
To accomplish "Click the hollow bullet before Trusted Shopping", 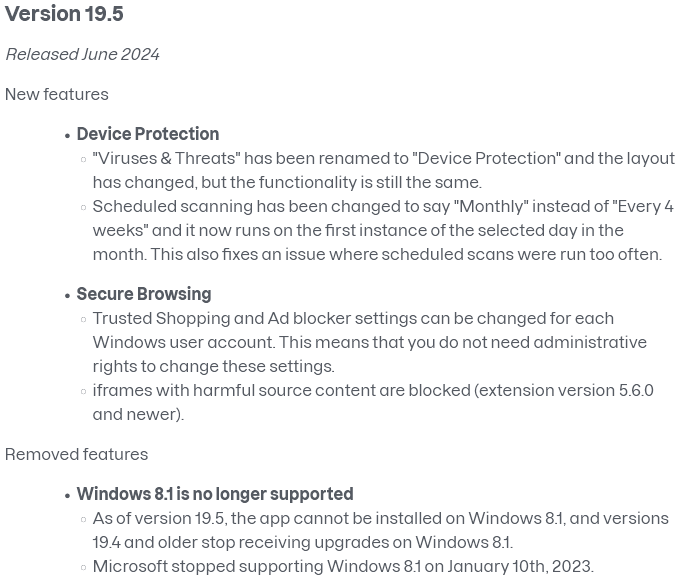I will (x=84, y=320).
